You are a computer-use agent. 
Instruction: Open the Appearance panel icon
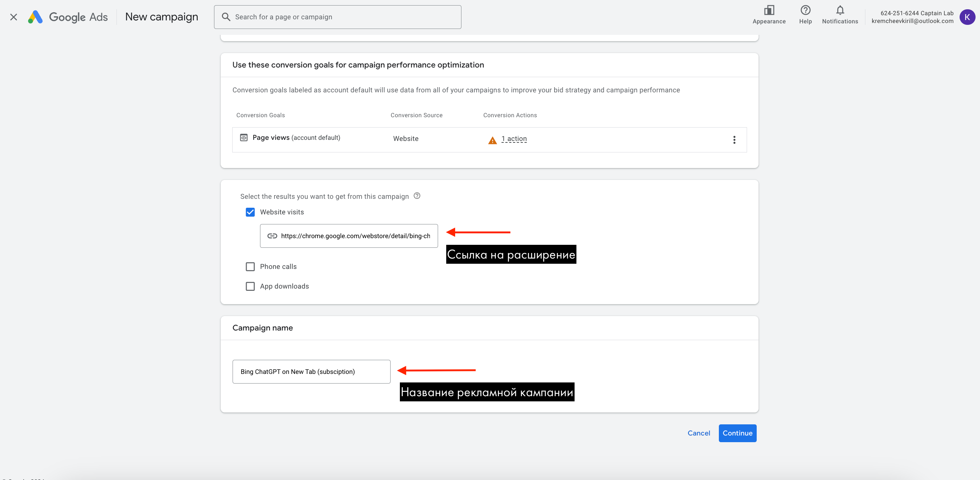tap(769, 10)
